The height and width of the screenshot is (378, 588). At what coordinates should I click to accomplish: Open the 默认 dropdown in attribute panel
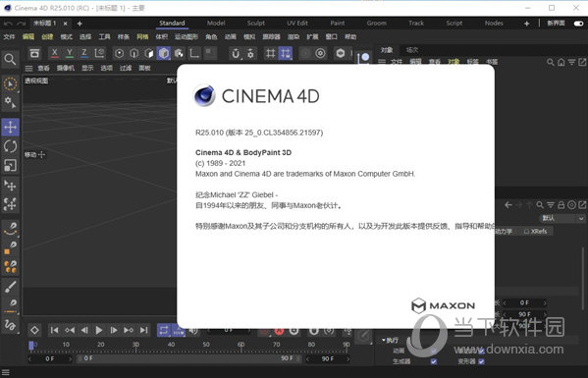[x=562, y=218]
